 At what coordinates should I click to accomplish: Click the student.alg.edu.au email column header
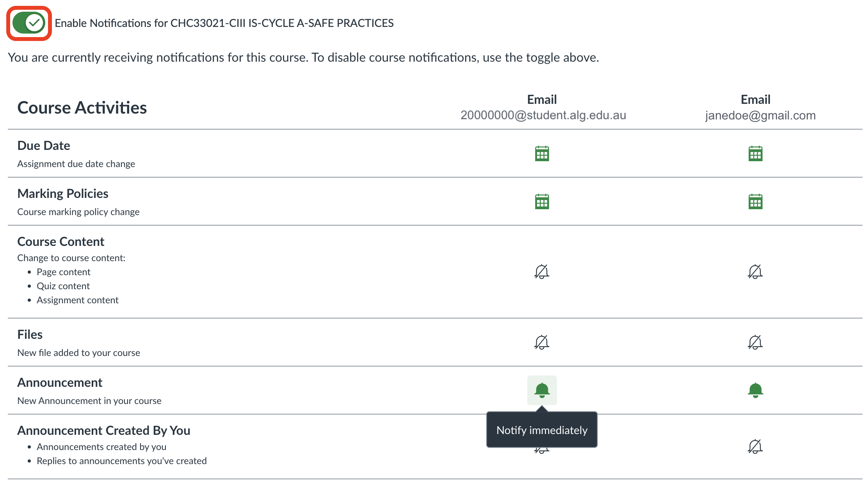[543, 107]
